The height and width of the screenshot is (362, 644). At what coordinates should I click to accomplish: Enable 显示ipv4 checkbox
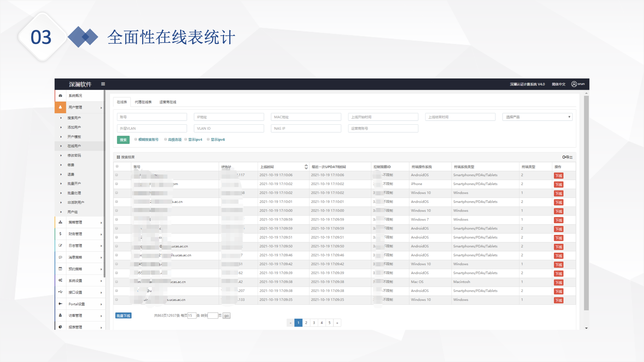coord(185,139)
